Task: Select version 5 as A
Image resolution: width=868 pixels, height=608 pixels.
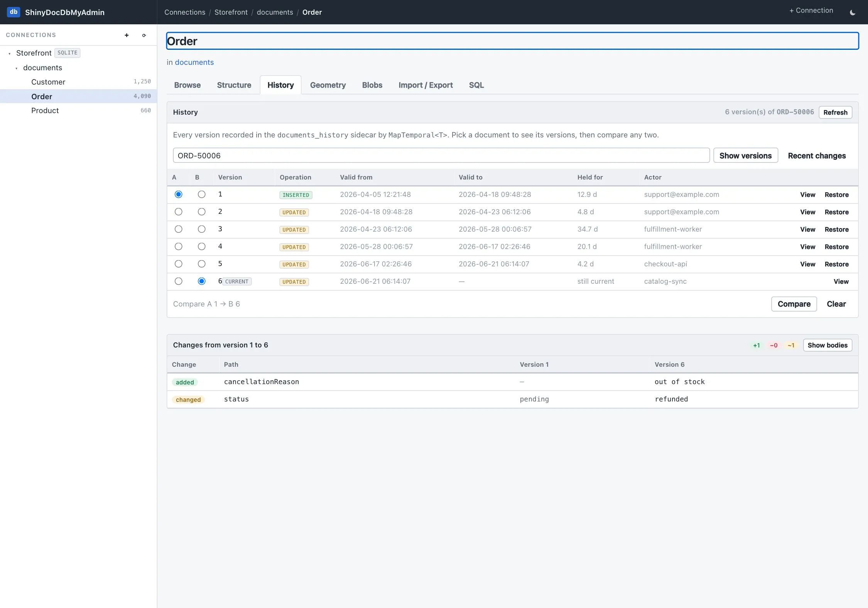Action: pos(178,264)
